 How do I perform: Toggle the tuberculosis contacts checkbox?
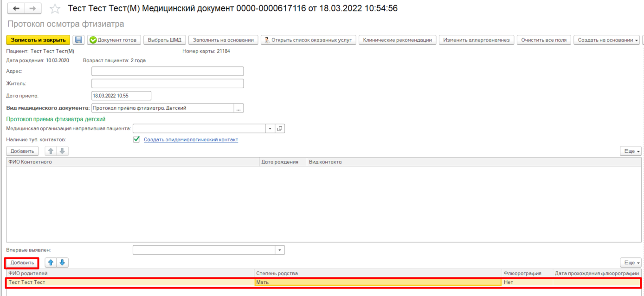(136, 139)
